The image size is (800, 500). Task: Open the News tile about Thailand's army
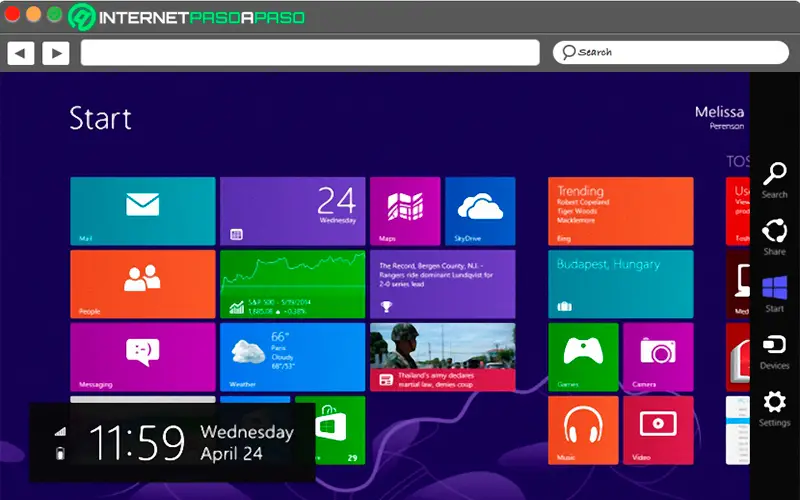pos(443,357)
